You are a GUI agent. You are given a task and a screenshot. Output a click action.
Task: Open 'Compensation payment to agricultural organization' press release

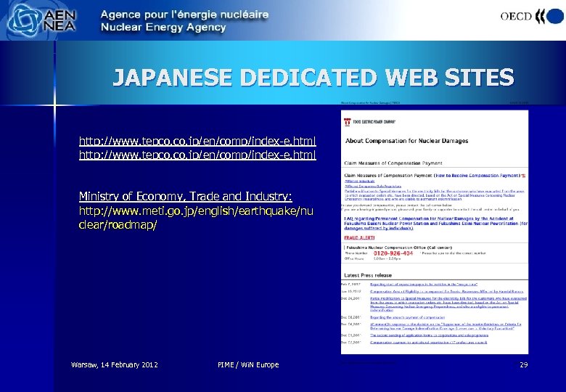pyautogui.click(x=428, y=342)
